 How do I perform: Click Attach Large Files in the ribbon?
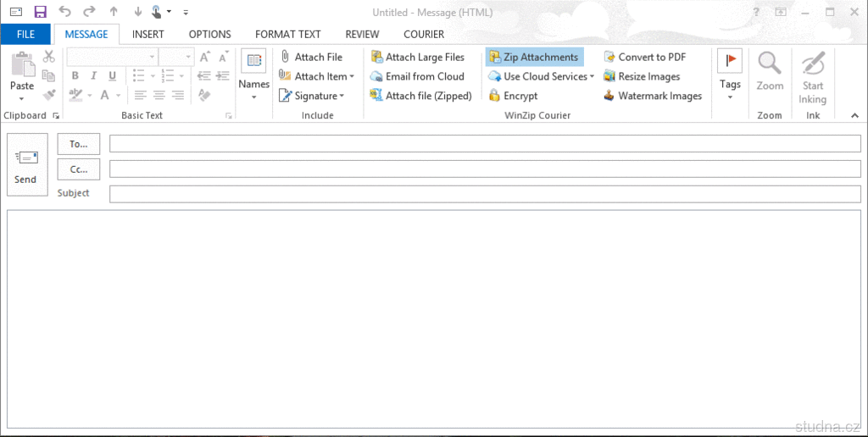click(x=418, y=57)
